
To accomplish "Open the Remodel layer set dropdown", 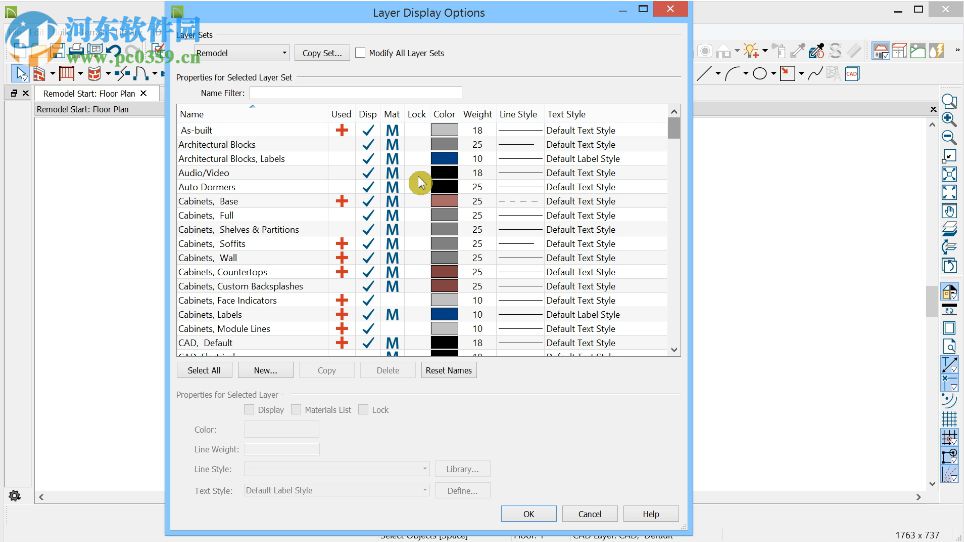I will pos(241,53).
